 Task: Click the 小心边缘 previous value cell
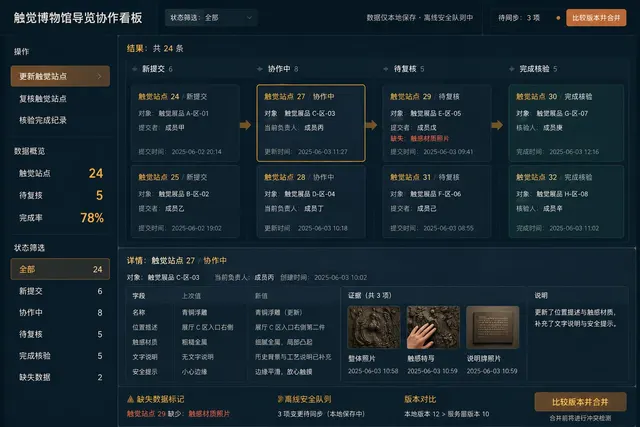coord(194,372)
